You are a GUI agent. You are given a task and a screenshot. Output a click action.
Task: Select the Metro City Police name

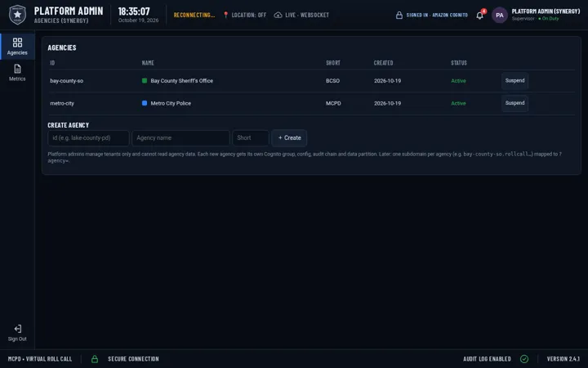tap(171, 103)
